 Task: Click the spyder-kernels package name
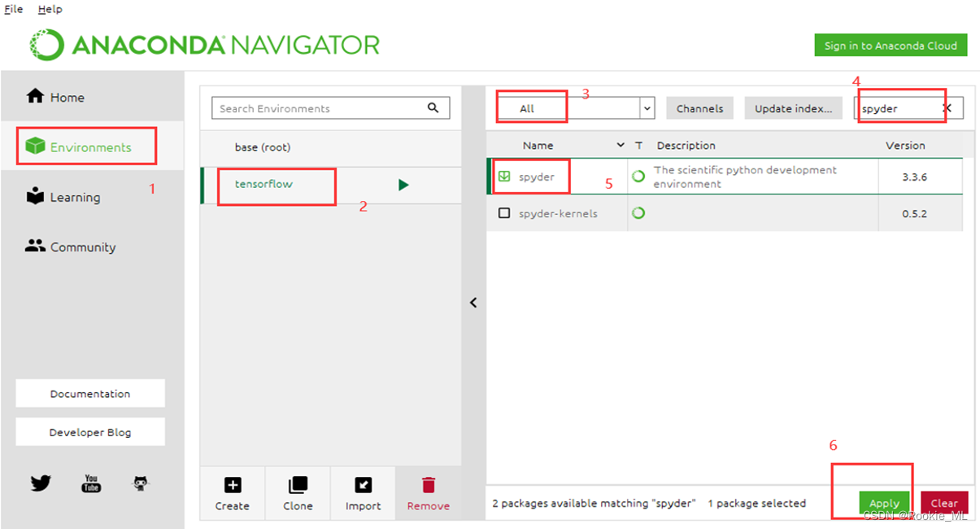[558, 213]
